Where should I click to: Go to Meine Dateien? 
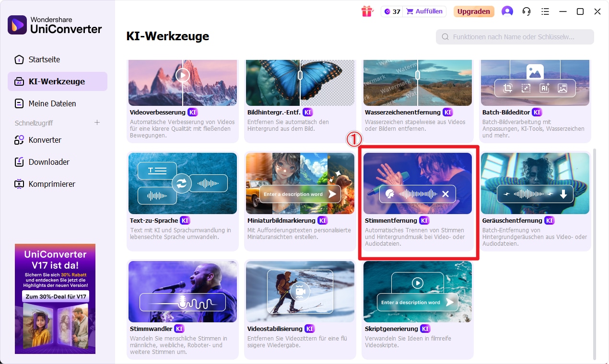52,103
